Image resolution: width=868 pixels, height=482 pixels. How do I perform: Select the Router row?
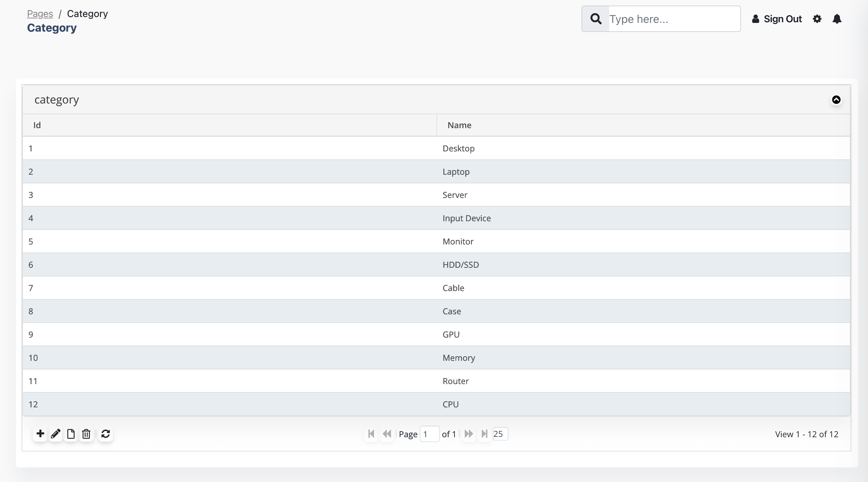click(x=436, y=381)
